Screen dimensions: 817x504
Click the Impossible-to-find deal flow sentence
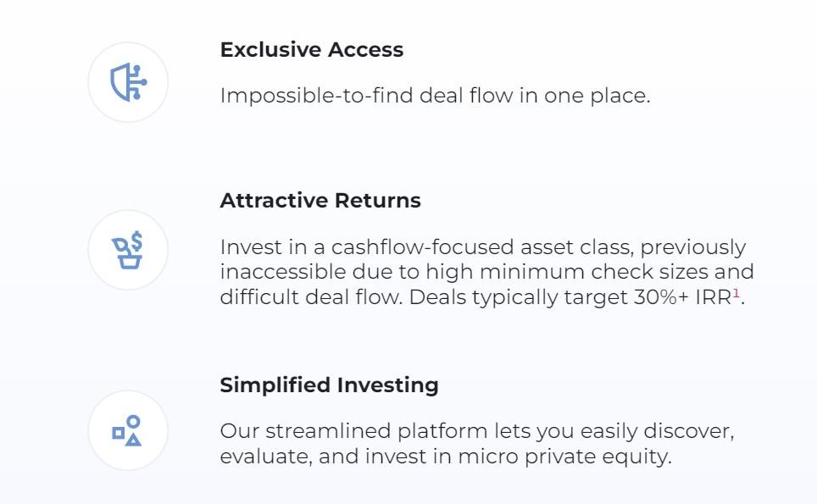click(x=435, y=96)
